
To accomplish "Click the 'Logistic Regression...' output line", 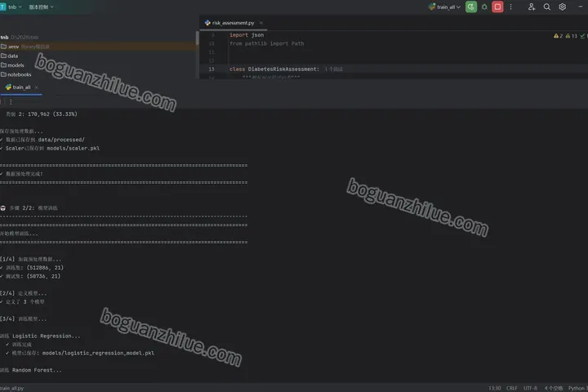I will (40, 336).
